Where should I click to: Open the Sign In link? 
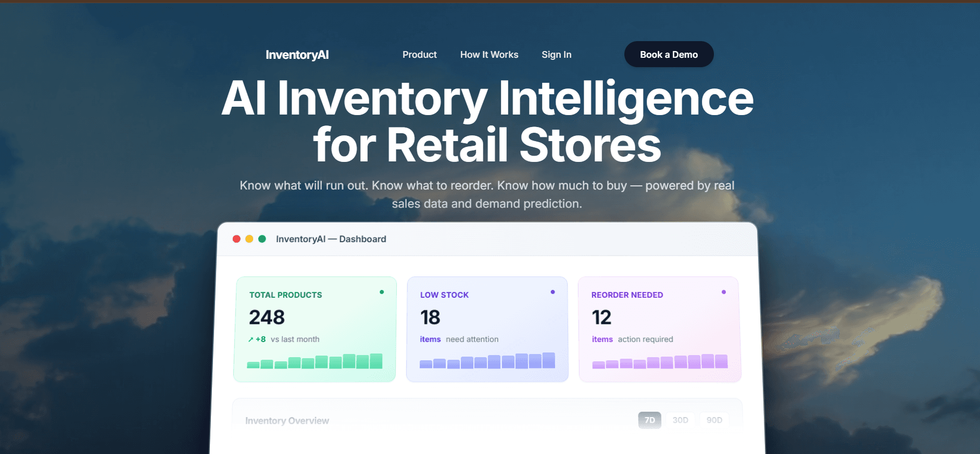click(x=556, y=55)
